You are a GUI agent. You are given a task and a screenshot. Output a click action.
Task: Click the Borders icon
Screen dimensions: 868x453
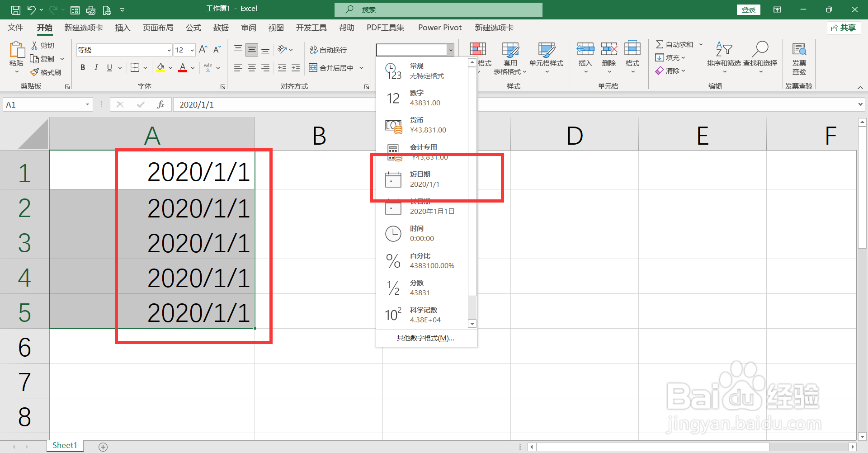(135, 67)
